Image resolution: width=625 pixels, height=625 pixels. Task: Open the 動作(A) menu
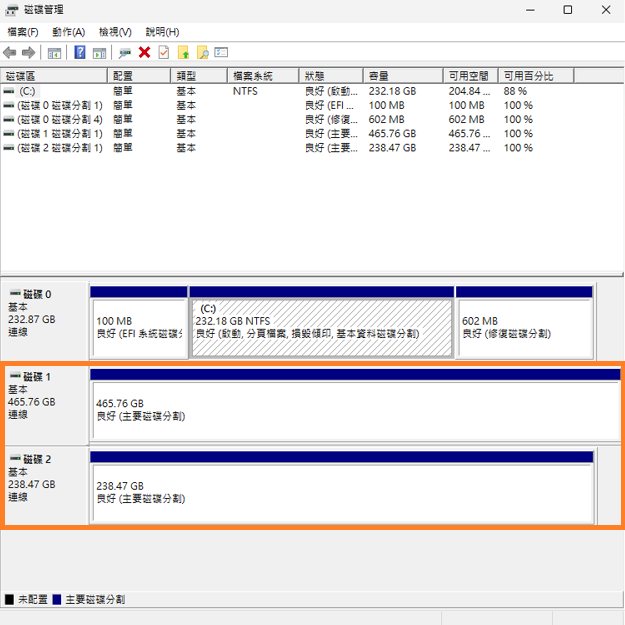68,32
